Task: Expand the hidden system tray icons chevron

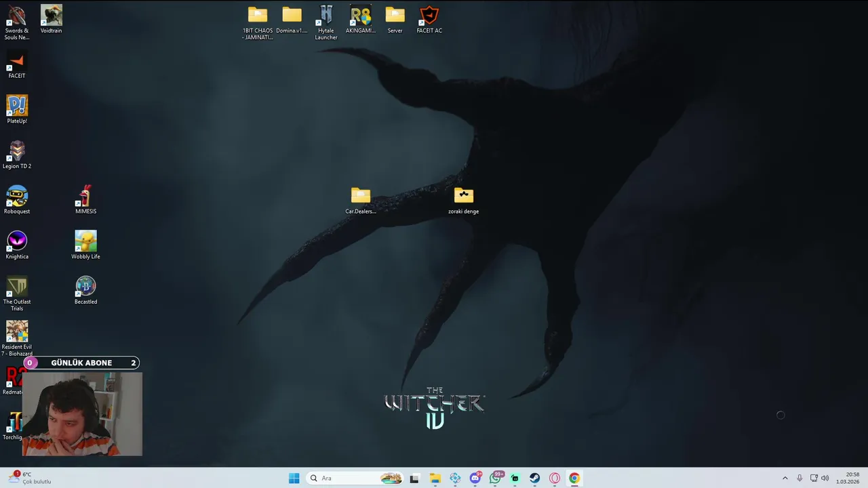Action: click(785, 479)
